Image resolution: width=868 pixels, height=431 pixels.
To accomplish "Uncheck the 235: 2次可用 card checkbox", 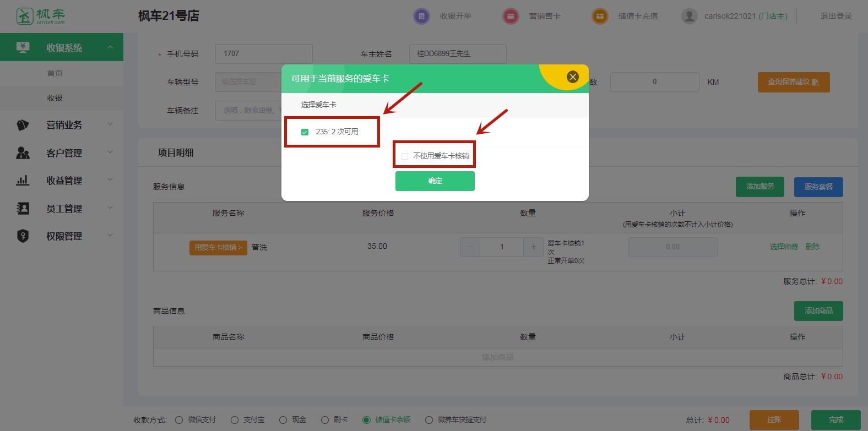I will [x=305, y=132].
